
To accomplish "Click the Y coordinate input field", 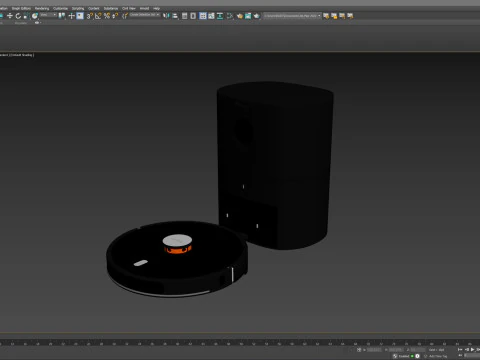I will point(396,350).
